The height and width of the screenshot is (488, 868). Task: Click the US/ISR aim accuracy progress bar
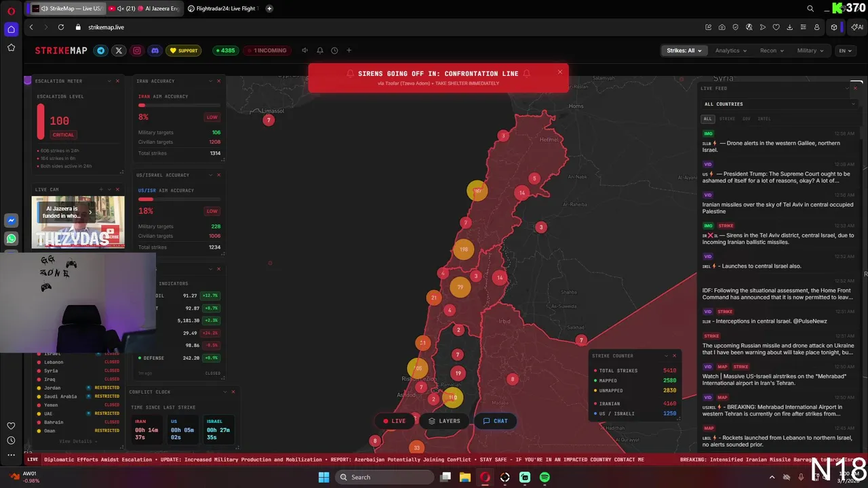[x=179, y=199]
